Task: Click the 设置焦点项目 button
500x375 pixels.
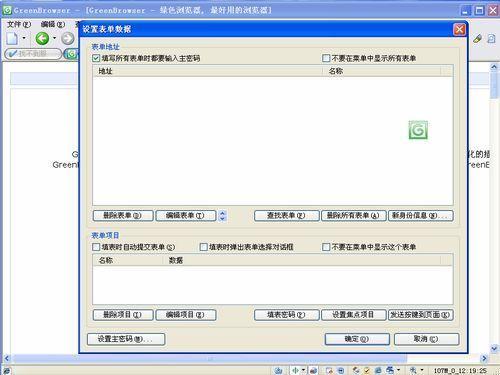Action: tap(353, 315)
